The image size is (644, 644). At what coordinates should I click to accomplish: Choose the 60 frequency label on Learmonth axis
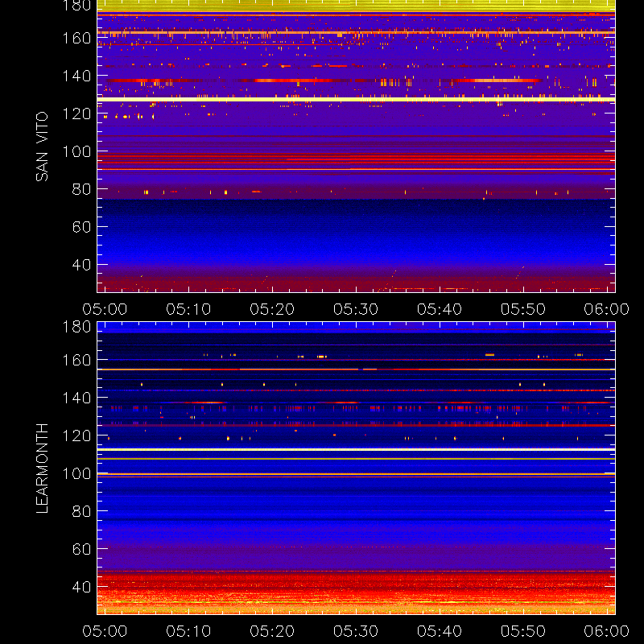tap(82, 549)
